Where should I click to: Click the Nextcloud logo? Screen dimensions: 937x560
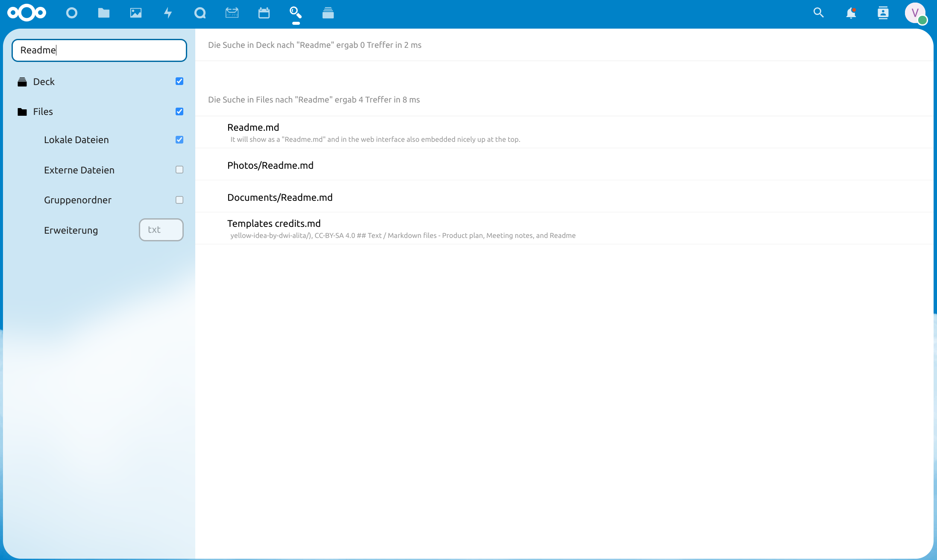(x=26, y=13)
